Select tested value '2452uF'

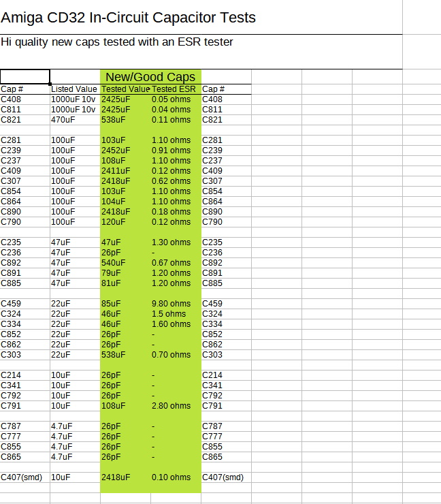point(116,151)
